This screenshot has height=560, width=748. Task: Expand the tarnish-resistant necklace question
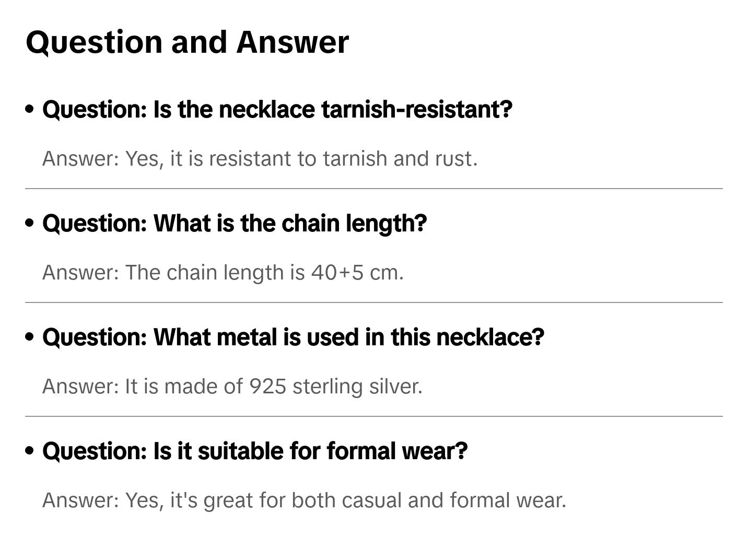point(277,110)
